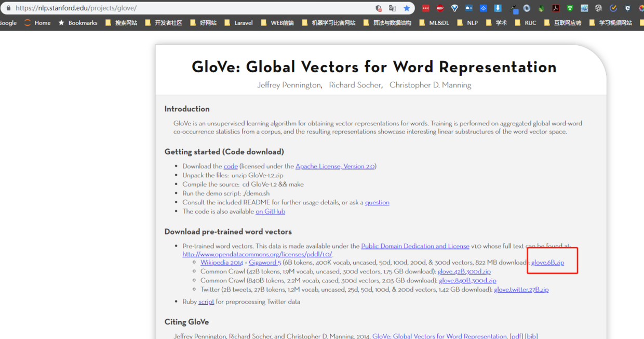Viewport: 644px width, 339px height.
Task: Open the Adblock Plus ABP extension
Action: [x=440, y=8]
